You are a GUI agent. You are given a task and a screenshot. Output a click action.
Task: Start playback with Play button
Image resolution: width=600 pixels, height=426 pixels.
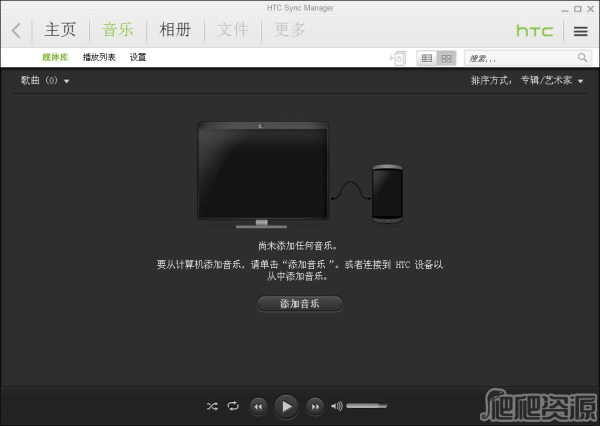(x=286, y=406)
